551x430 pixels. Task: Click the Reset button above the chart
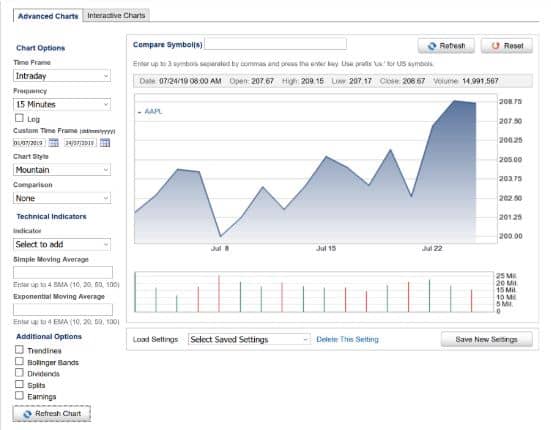point(507,46)
